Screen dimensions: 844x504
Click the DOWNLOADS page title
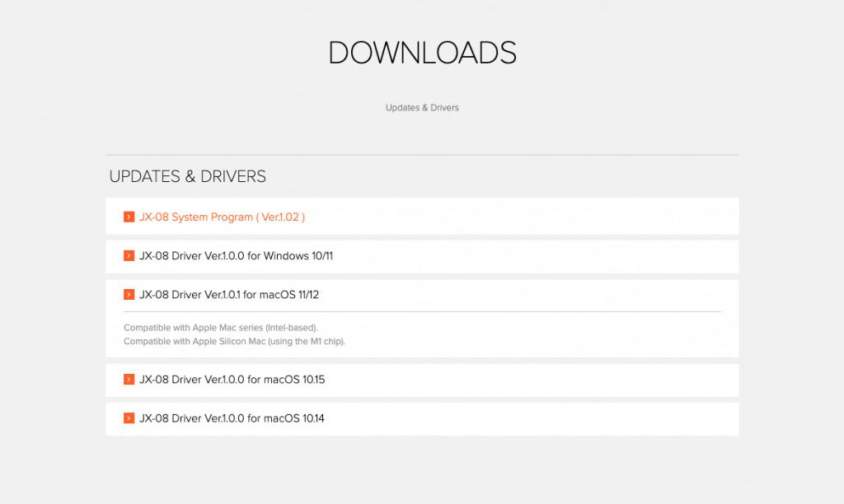pyautogui.click(x=422, y=52)
